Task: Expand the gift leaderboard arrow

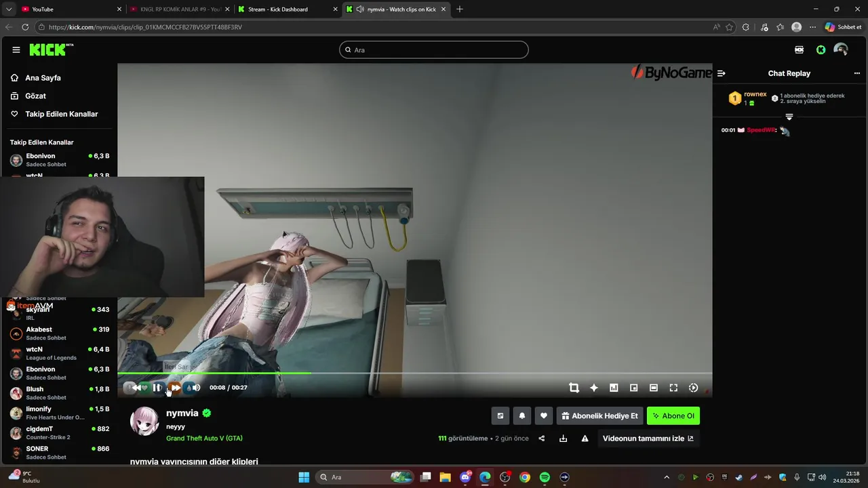Action: coord(789,117)
